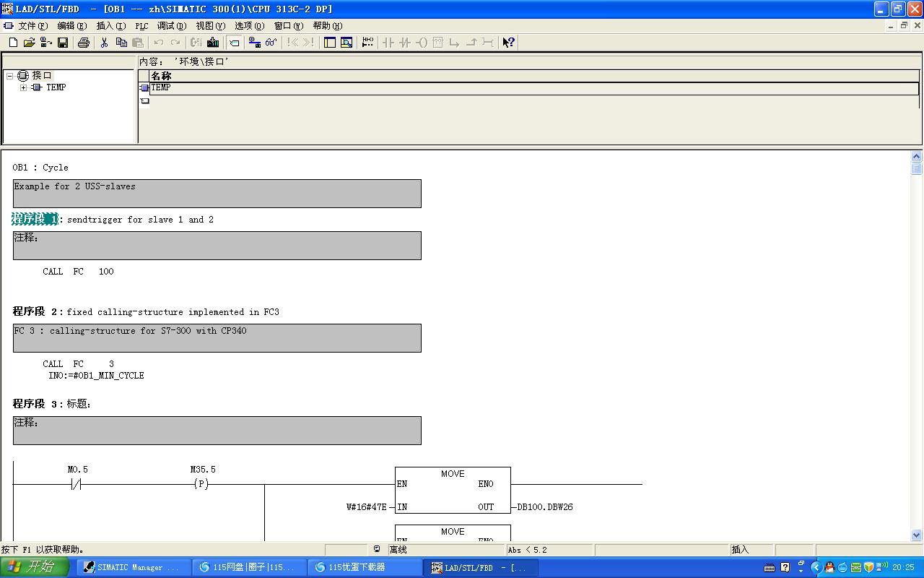Show hidden system tray icons
This screenshot has height=578, width=924.
tap(816, 567)
